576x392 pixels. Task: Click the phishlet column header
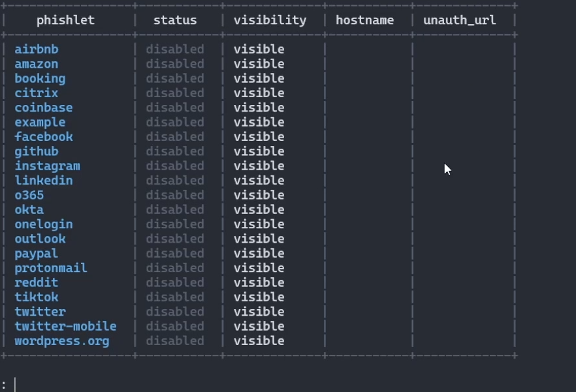(65, 20)
